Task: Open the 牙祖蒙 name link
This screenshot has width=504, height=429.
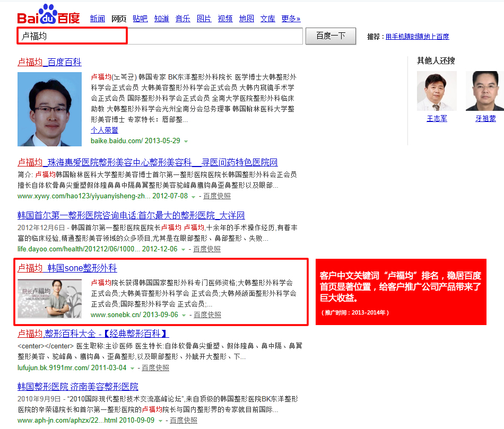Action: [485, 119]
